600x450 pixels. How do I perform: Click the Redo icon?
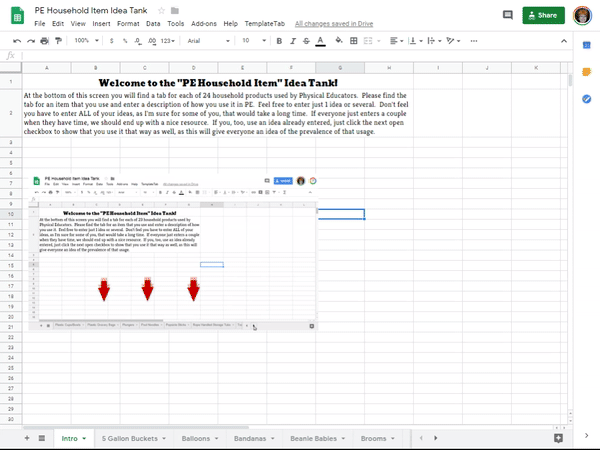31,41
